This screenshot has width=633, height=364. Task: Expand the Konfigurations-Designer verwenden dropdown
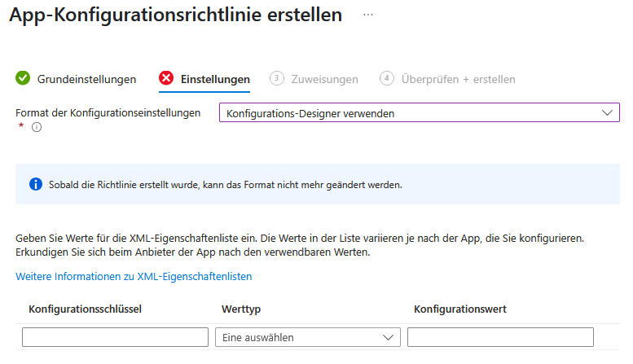click(x=419, y=113)
